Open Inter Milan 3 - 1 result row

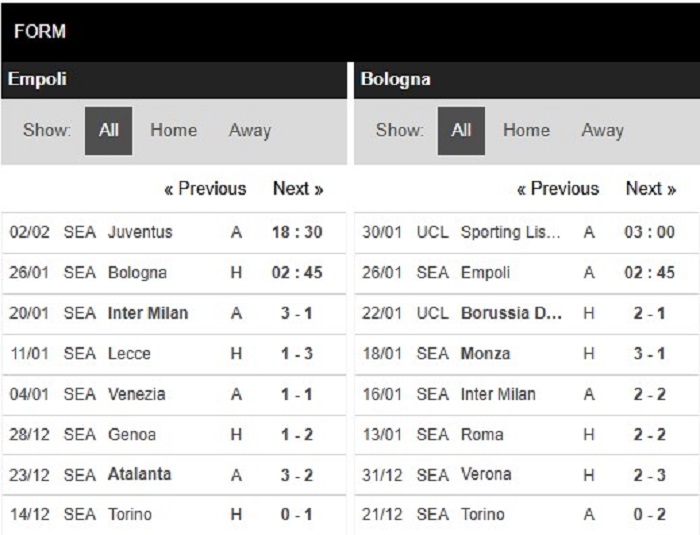click(x=174, y=313)
